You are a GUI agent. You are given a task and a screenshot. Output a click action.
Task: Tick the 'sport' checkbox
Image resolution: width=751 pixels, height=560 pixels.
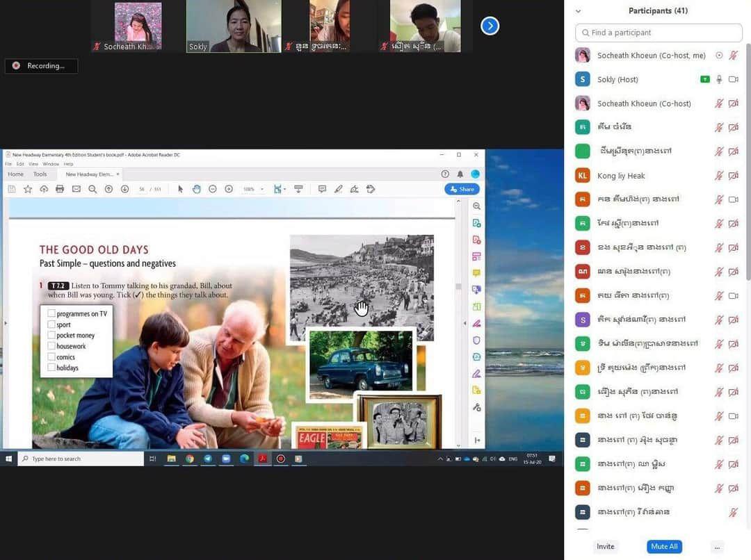pos(51,324)
